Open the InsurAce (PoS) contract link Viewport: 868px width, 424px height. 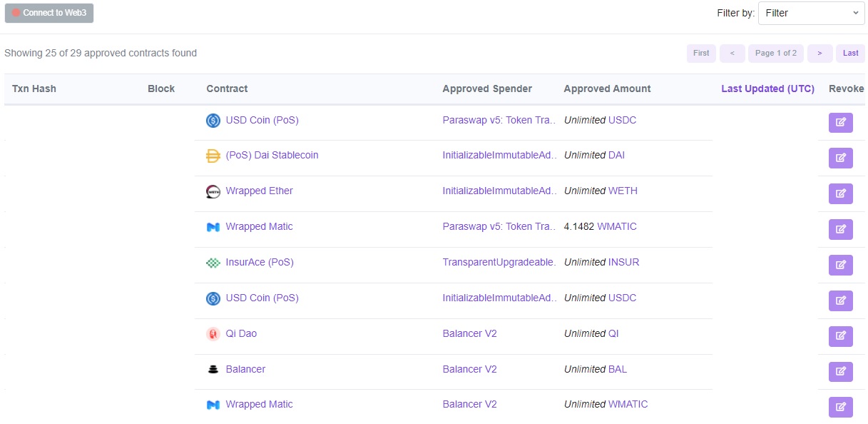260,262
